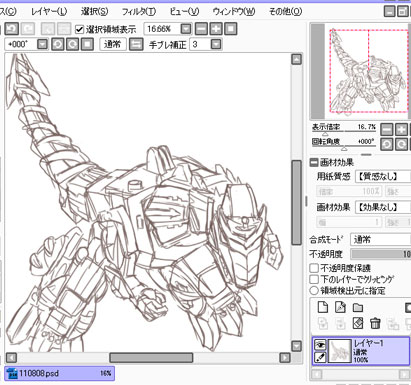411x385 pixels.
Task: Hide レイヤー1 using eye icon
Action: coord(320,344)
